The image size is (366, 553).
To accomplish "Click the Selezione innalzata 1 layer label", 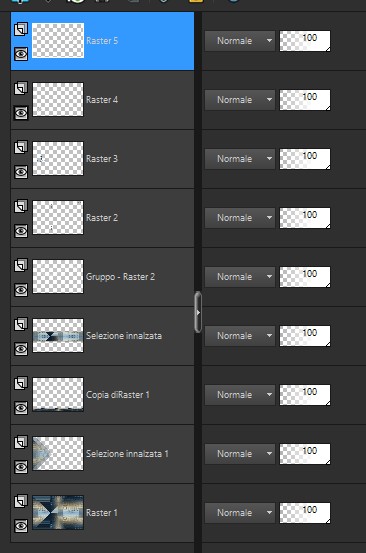I will tap(127, 454).
